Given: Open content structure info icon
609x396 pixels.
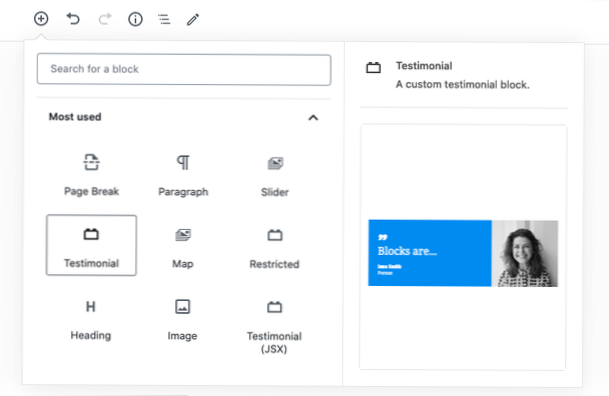Looking at the screenshot, I should click(x=135, y=19).
